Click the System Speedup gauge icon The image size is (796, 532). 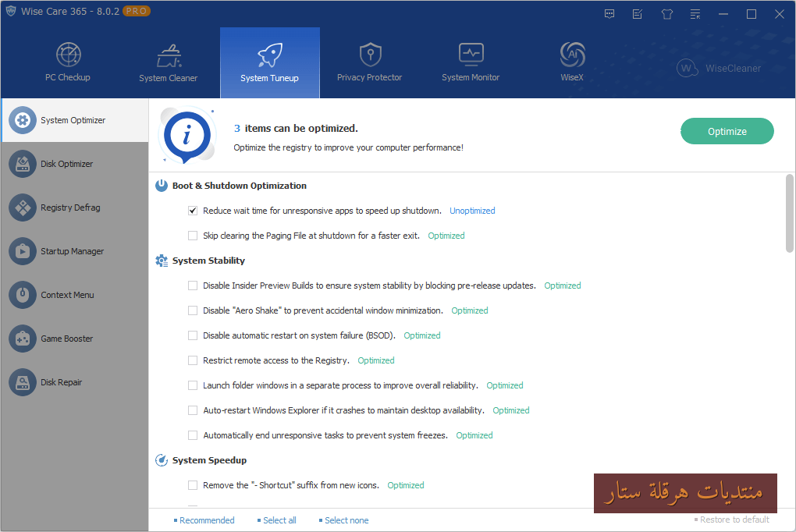(162, 460)
